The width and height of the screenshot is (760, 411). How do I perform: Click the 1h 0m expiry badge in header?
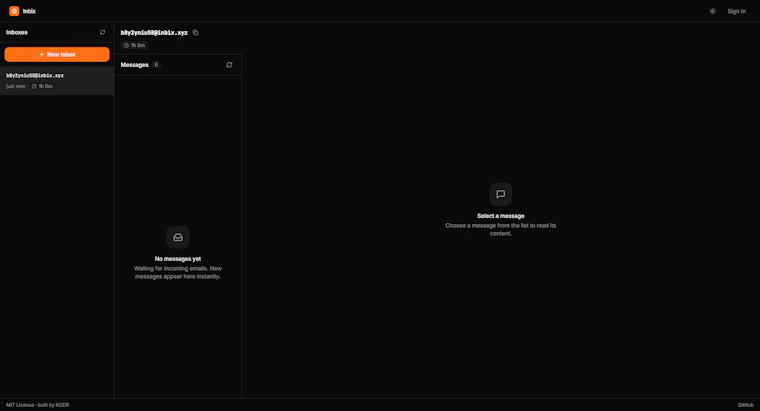[x=134, y=45]
